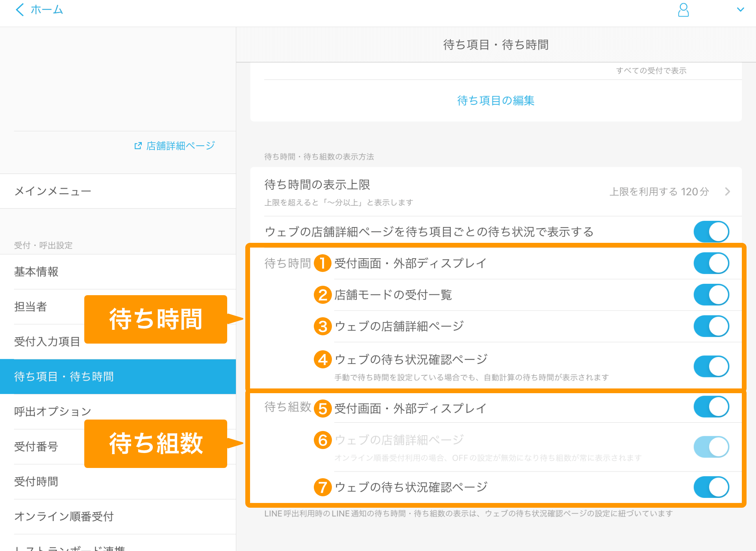This screenshot has width=756, height=551.
Task: Open the user account profile icon
Action: [x=683, y=10]
